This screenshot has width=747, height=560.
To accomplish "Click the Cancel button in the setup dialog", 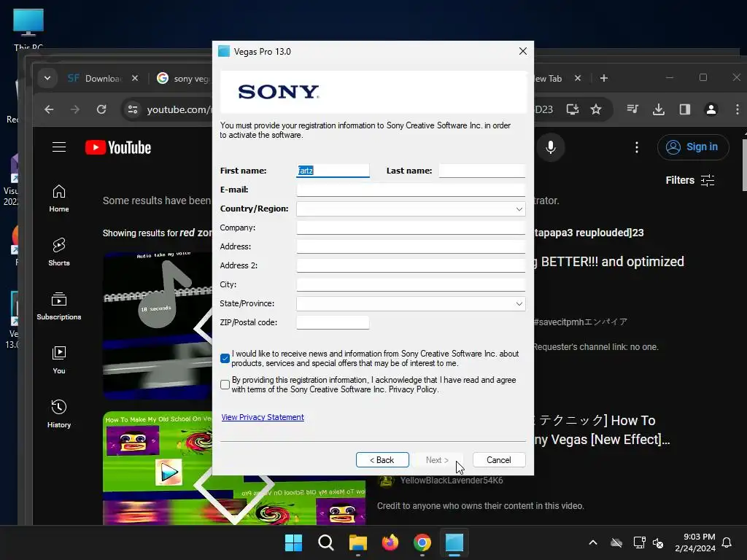I will 499,460.
